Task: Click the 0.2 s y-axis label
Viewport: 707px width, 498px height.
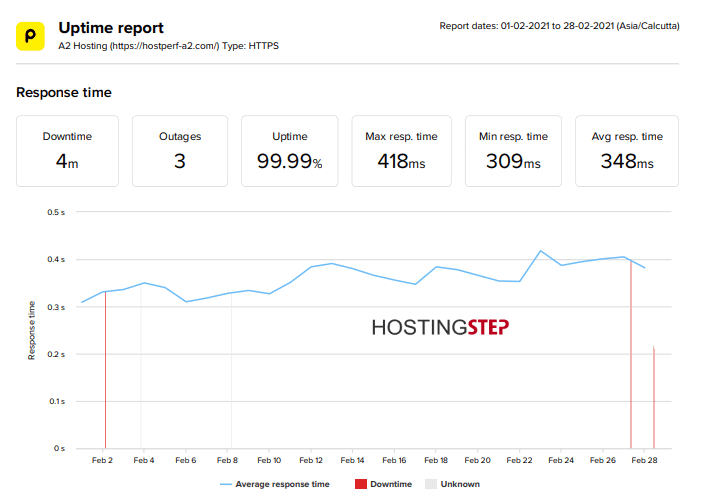Action: click(x=56, y=354)
